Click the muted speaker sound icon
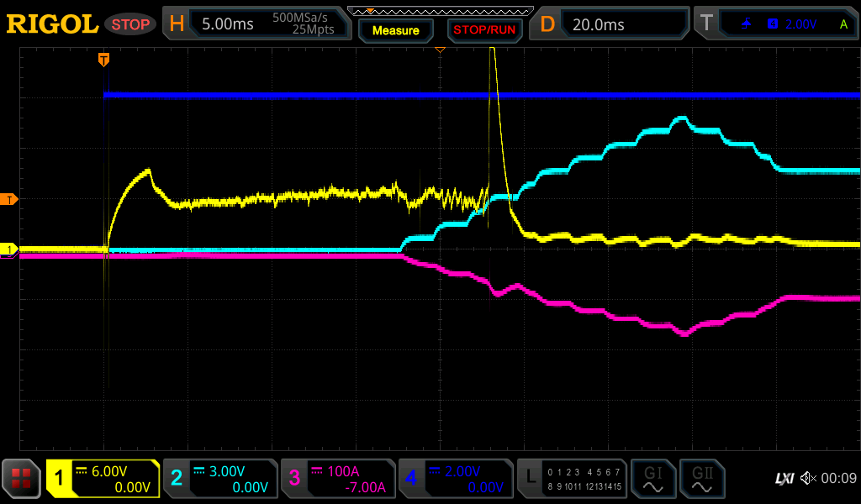Image resolution: width=861 pixels, height=504 pixels. (808, 479)
